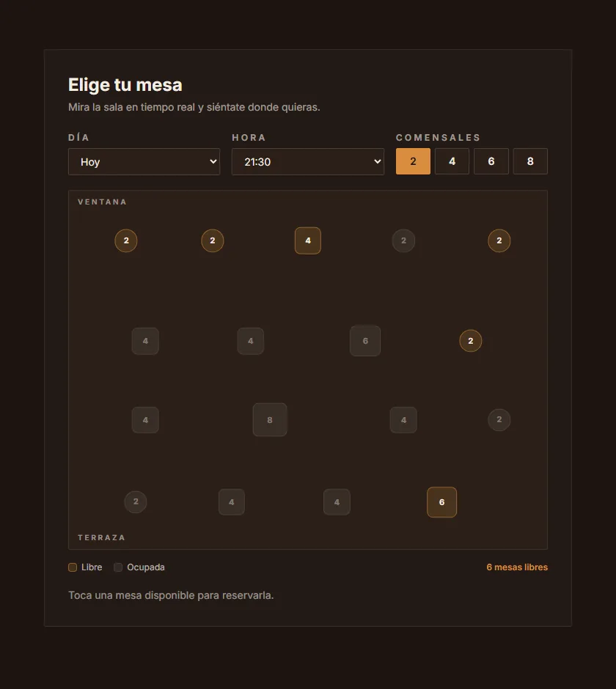
Task: Choose the first 2-seat table by Ventana
Action: [x=126, y=240]
